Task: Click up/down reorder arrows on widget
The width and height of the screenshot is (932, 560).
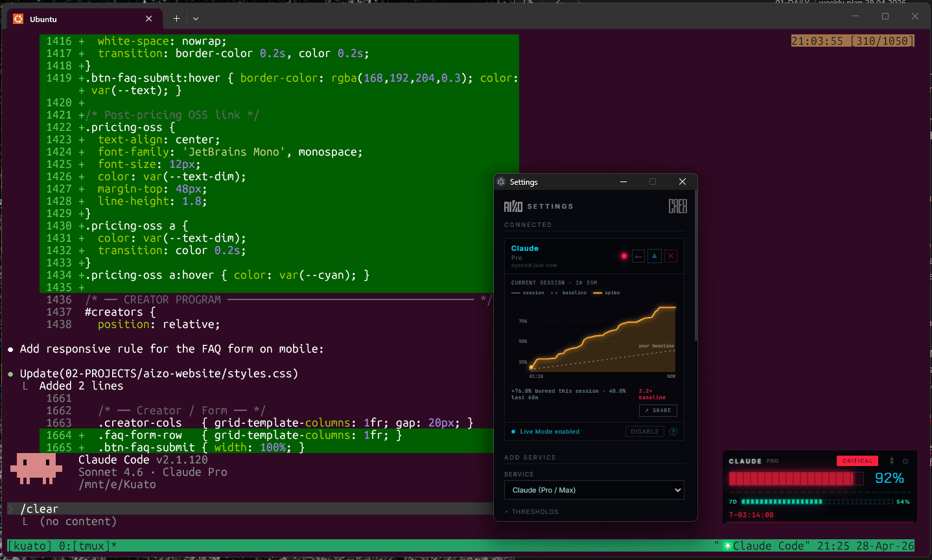Action: click(892, 461)
